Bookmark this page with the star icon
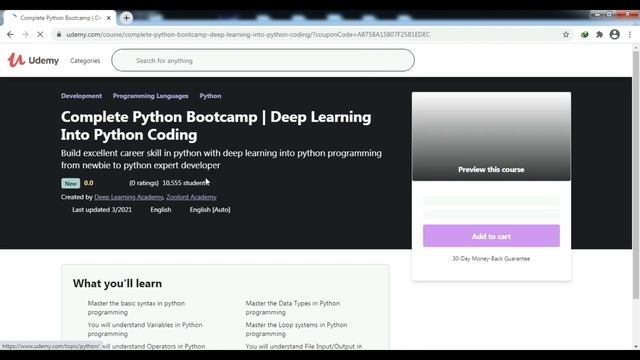This screenshot has height=360, width=640. click(566, 35)
